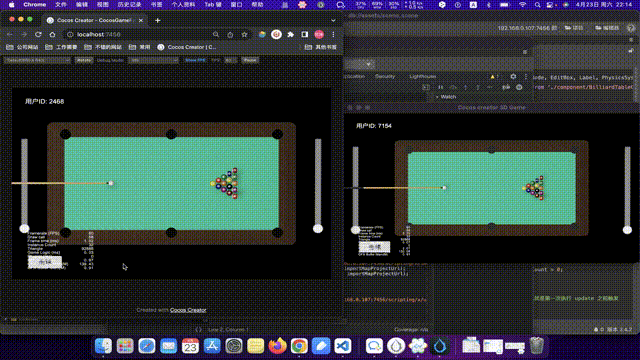640x360 pixels.
Task: Click the left power slider handle in browser game
Action: tap(24, 229)
